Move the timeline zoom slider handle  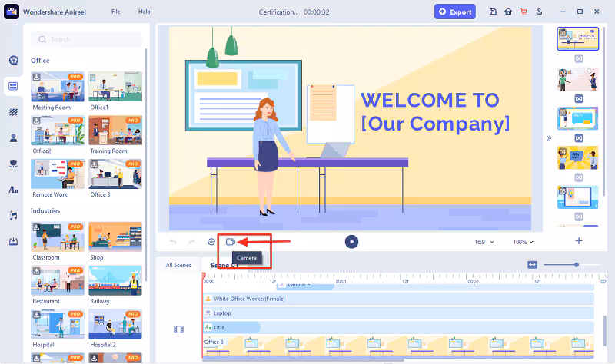tap(577, 265)
